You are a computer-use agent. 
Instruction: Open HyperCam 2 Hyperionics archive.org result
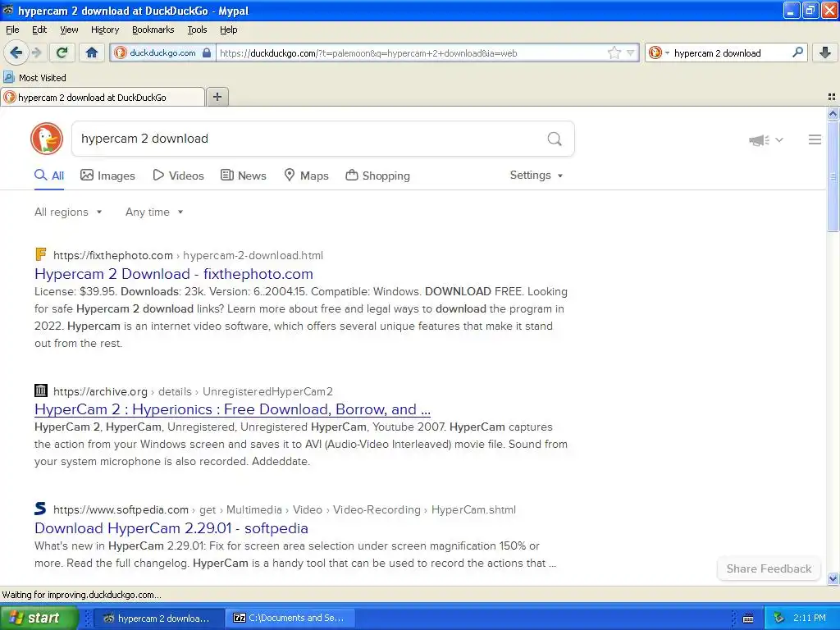coord(232,409)
